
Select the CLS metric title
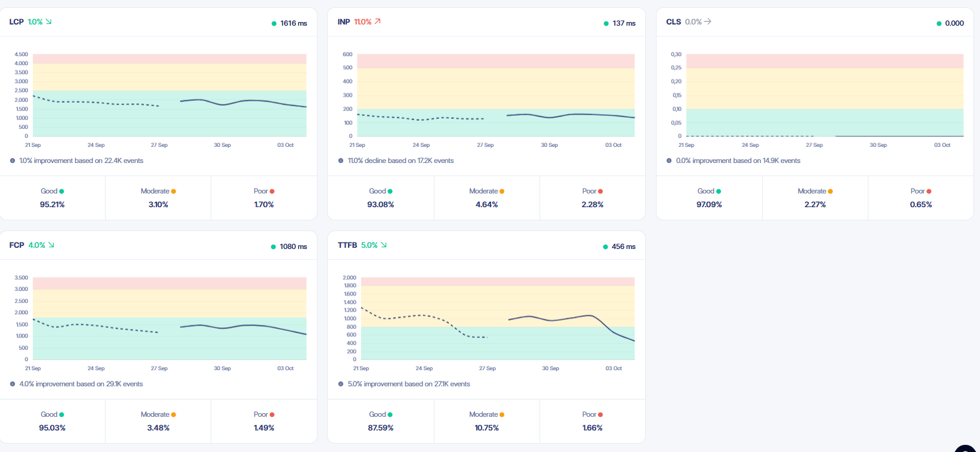(674, 21)
